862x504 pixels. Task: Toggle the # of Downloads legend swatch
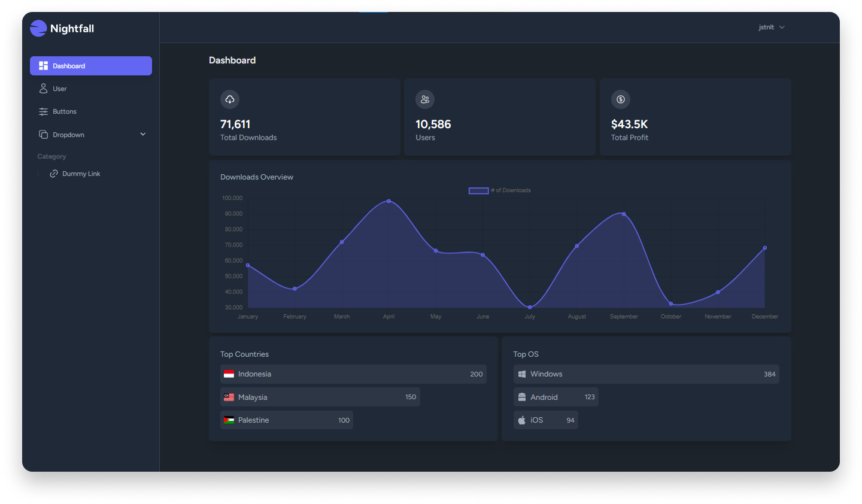point(478,190)
